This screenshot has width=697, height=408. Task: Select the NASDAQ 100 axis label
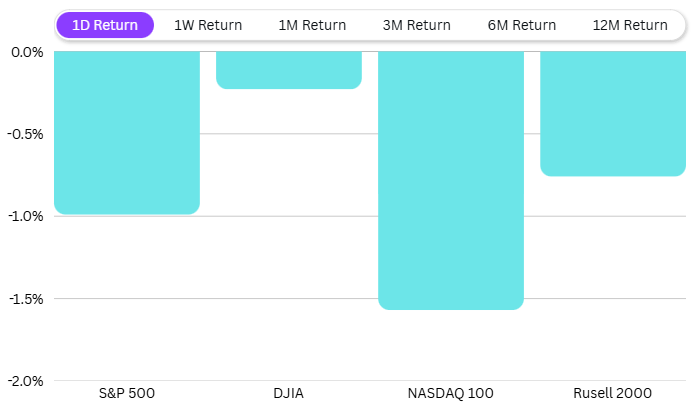[x=451, y=392]
